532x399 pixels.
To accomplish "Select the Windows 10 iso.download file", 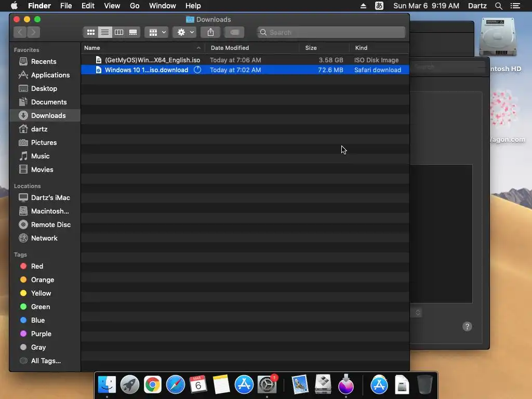I will click(245, 70).
